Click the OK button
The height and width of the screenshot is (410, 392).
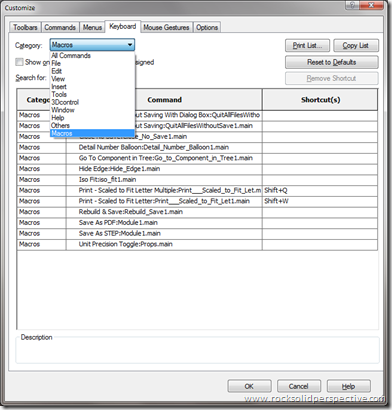click(249, 386)
